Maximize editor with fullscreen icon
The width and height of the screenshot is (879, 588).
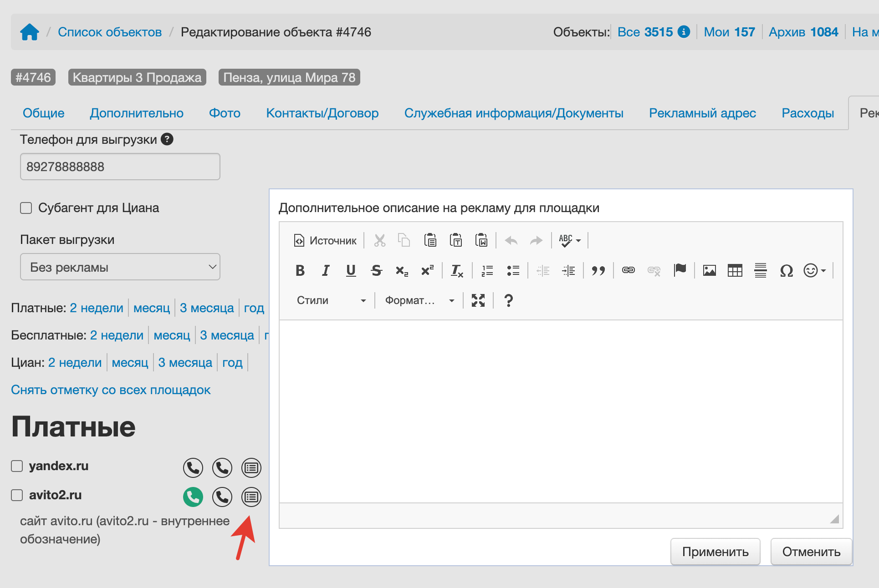click(478, 300)
